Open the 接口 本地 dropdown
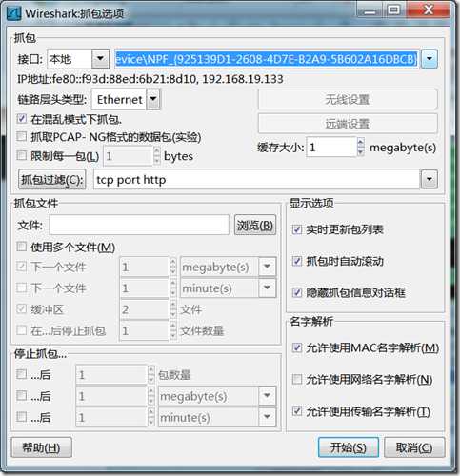460x476 pixels. (100, 59)
